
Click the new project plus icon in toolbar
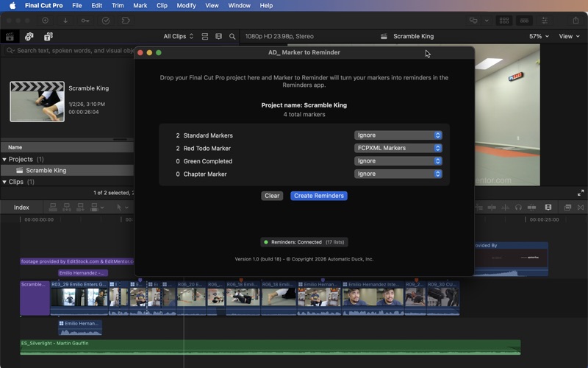click(x=45, y=21)
